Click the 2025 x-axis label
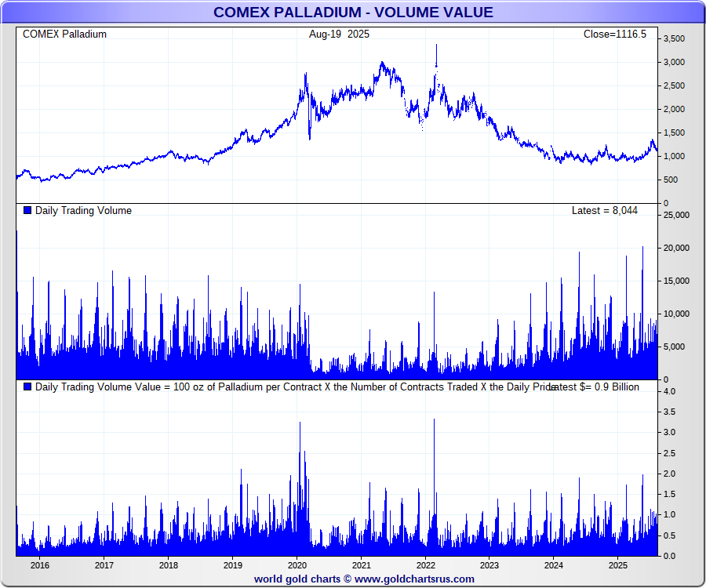 618,565
